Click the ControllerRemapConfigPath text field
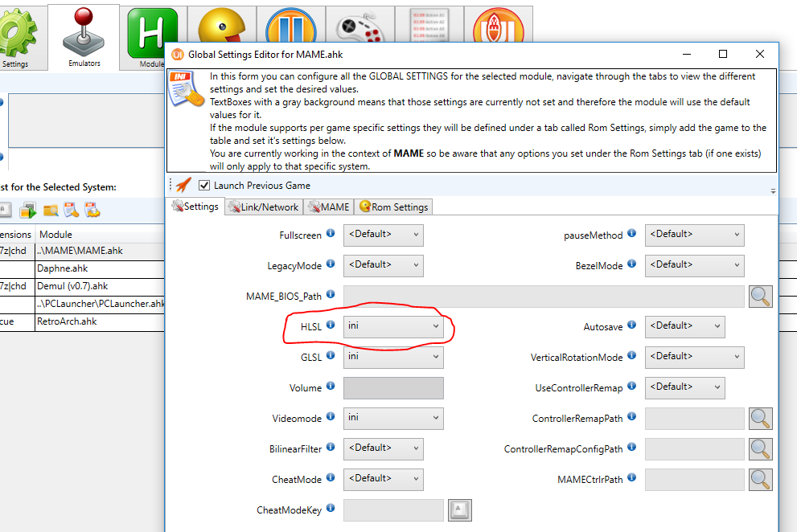The height and width of the screenshot is (532, 797). pyautogui.click(x=694, y=448)
